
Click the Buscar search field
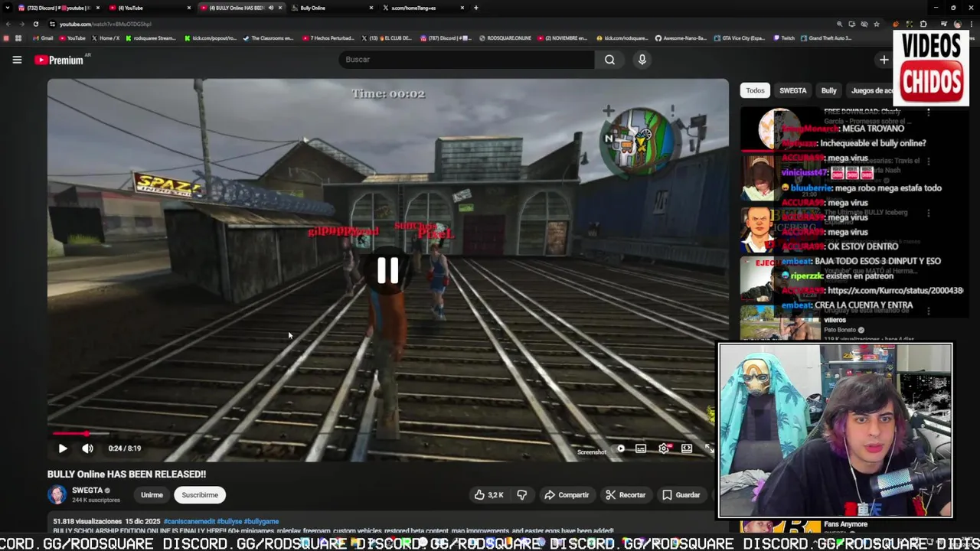coord(467,60)
